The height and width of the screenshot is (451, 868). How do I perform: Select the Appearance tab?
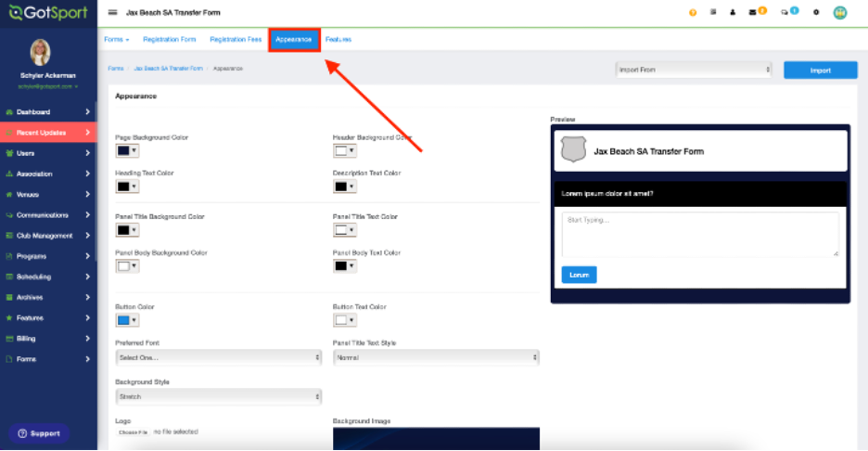(x=294, y=40)
